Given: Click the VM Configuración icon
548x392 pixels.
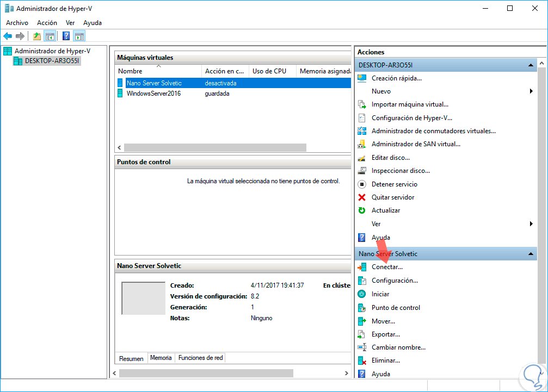Looking at the screenshot, I should (362, 281).
